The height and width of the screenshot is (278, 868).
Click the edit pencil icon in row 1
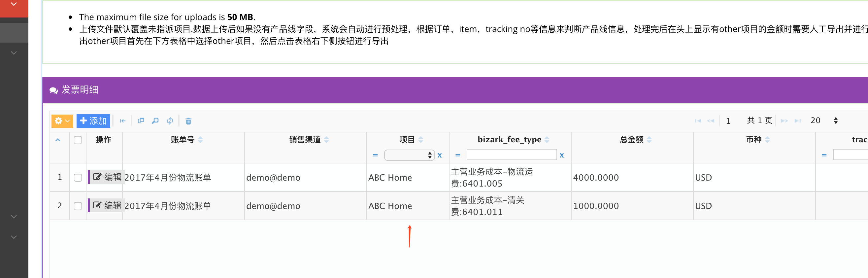(x=97, y=177)
